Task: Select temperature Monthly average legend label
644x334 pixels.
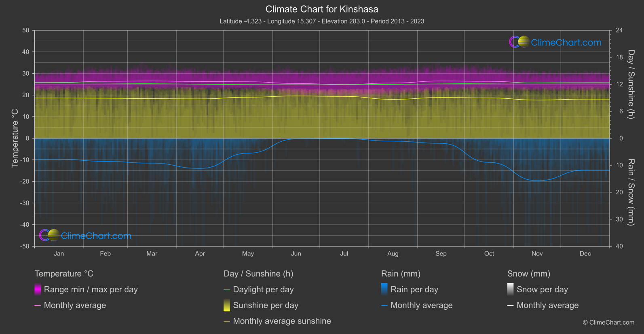Action: [75, 305]
